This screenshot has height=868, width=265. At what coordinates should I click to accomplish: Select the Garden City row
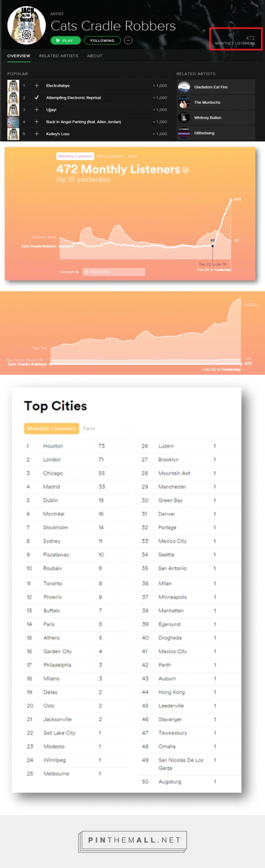[76, 651]
